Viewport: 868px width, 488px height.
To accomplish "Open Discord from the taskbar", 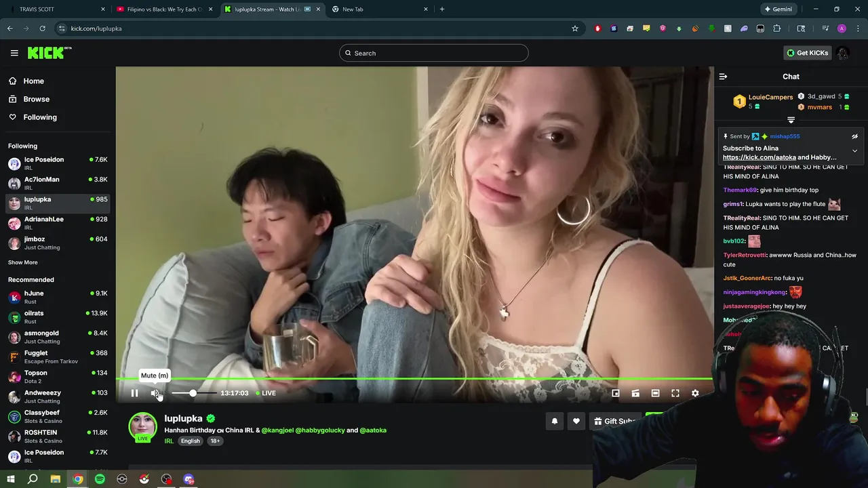I will tap(189, 479).
